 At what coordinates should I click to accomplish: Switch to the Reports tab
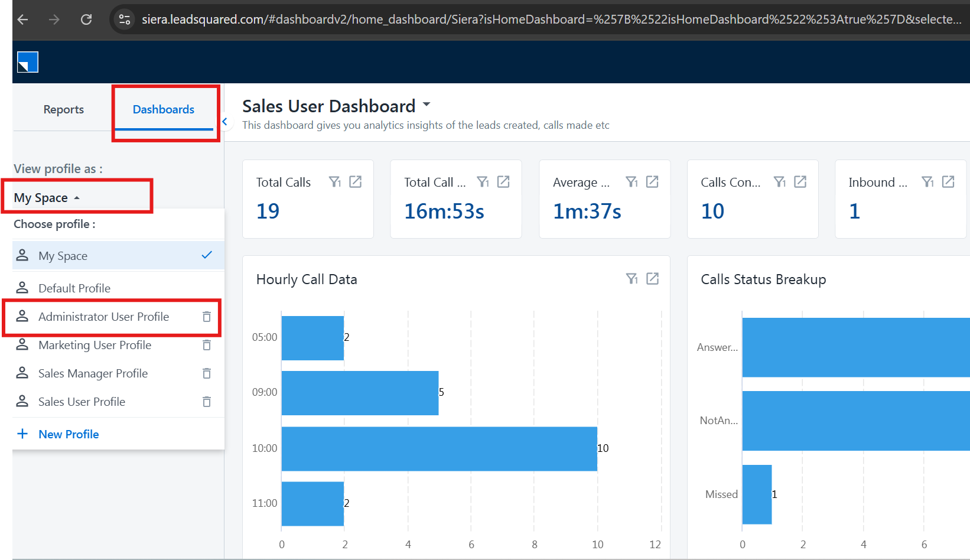(64, 109)
